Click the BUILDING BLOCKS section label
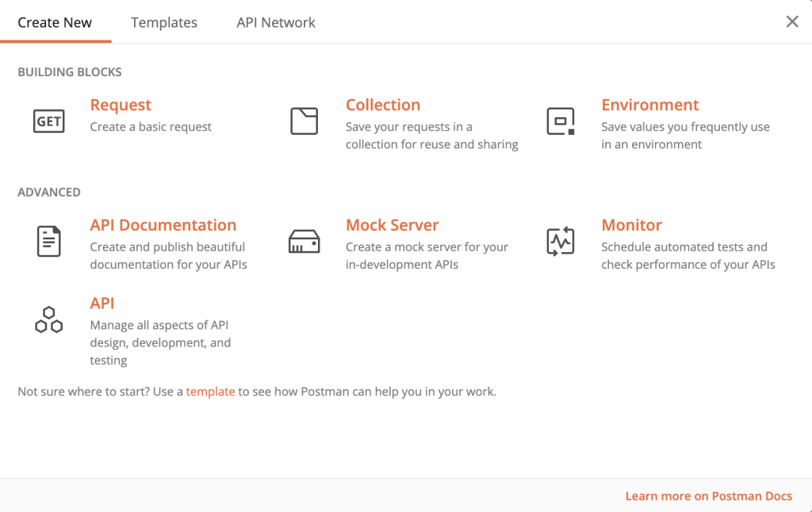The height and width of the screenshot is (512, 812). [70, 72]
